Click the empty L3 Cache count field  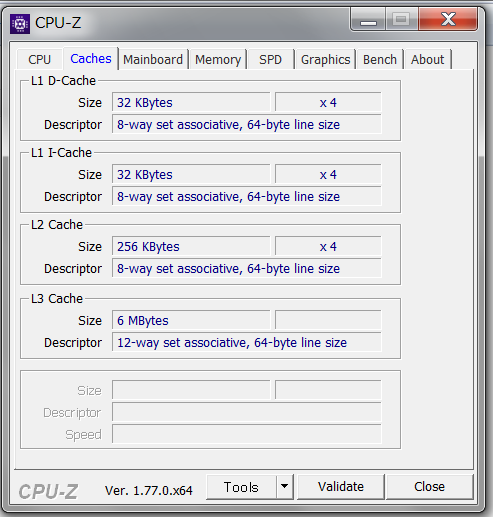[x=328, y=320]
